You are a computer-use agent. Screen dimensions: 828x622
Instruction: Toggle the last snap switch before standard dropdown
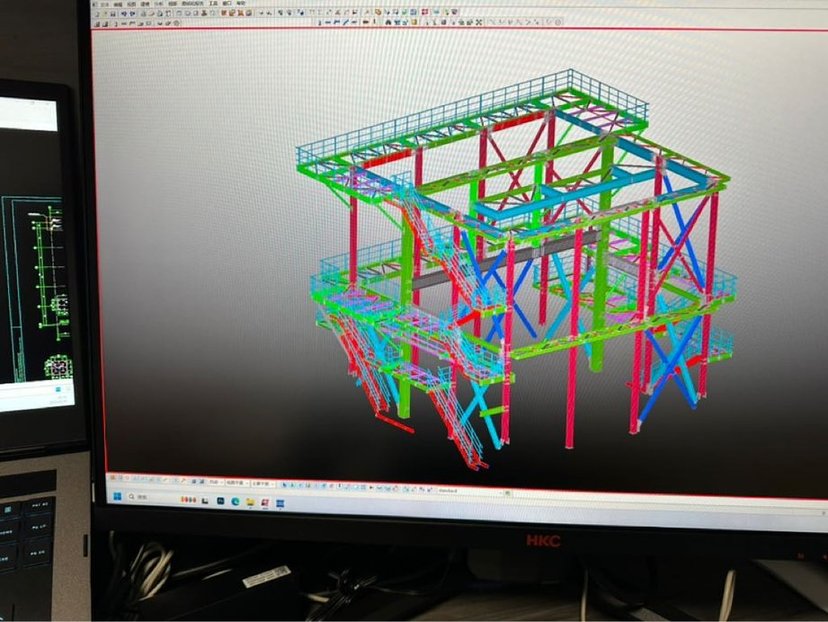pos(428,488)
